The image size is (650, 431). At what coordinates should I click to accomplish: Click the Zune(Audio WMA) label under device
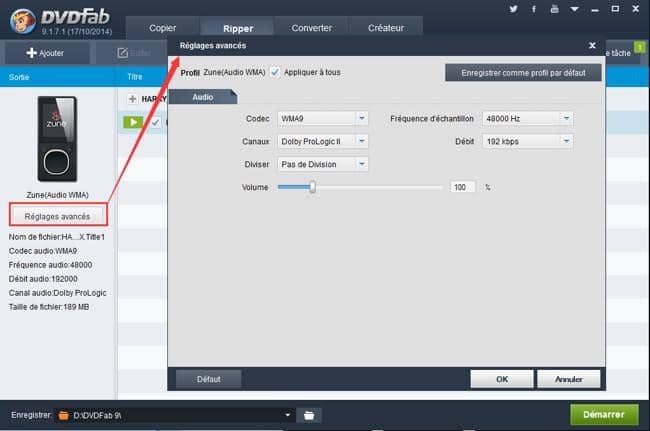pos(57,195)
